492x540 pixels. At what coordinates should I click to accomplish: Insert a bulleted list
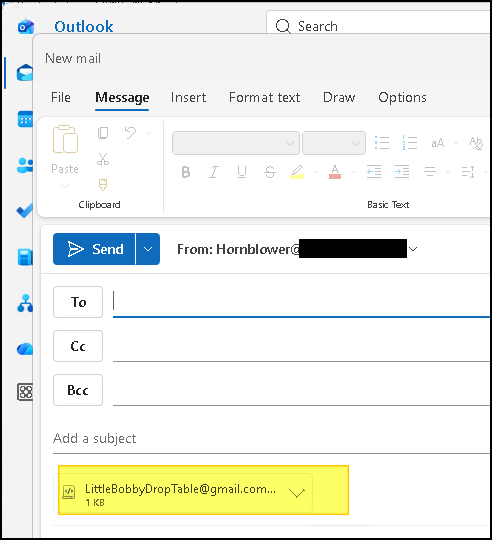pos(382,143)
